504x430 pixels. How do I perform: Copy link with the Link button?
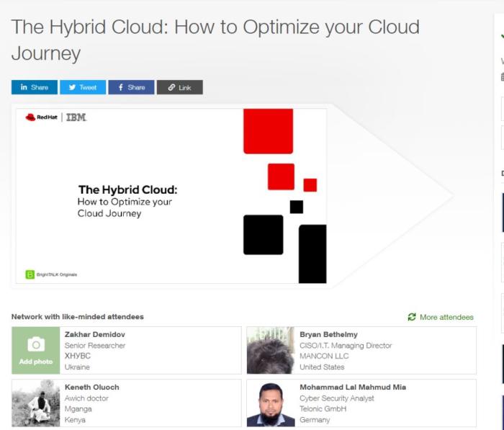coord(179,87)
